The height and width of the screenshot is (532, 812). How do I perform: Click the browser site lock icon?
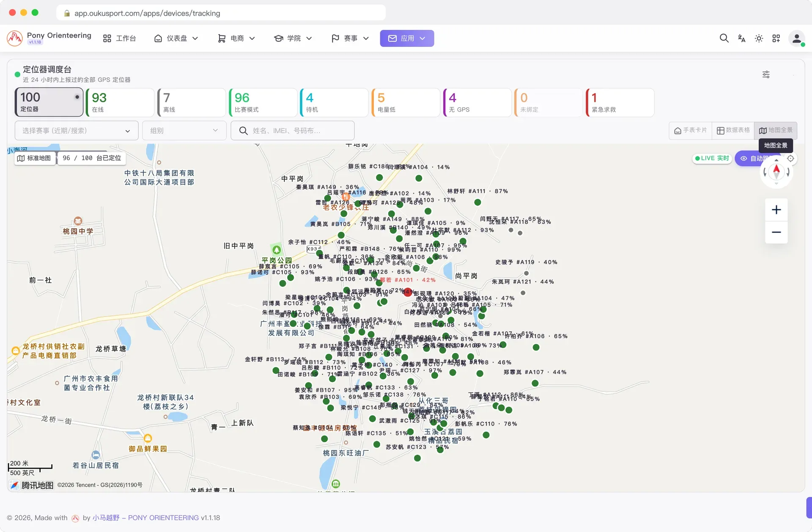[67, 13]
